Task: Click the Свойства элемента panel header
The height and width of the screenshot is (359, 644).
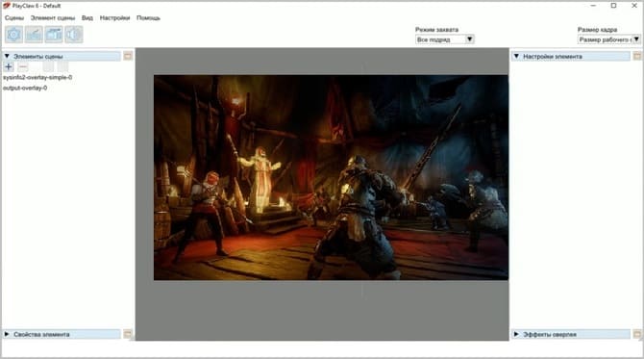Action: [62, 334]
